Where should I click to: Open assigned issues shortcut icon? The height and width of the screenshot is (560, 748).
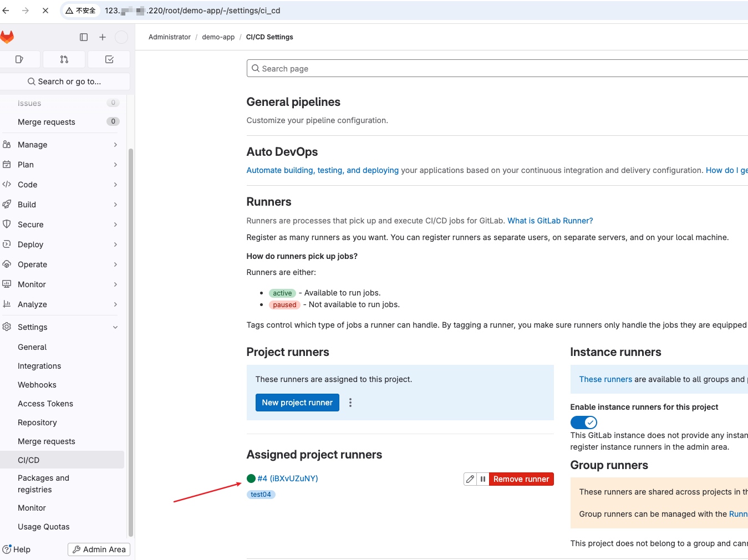[19, 59]
